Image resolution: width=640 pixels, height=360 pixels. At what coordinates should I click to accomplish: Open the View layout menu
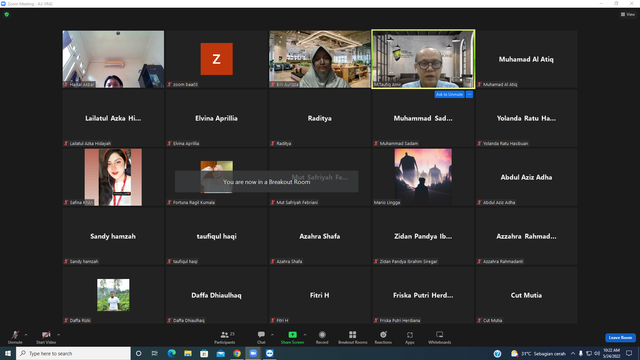tap(628, 14)
